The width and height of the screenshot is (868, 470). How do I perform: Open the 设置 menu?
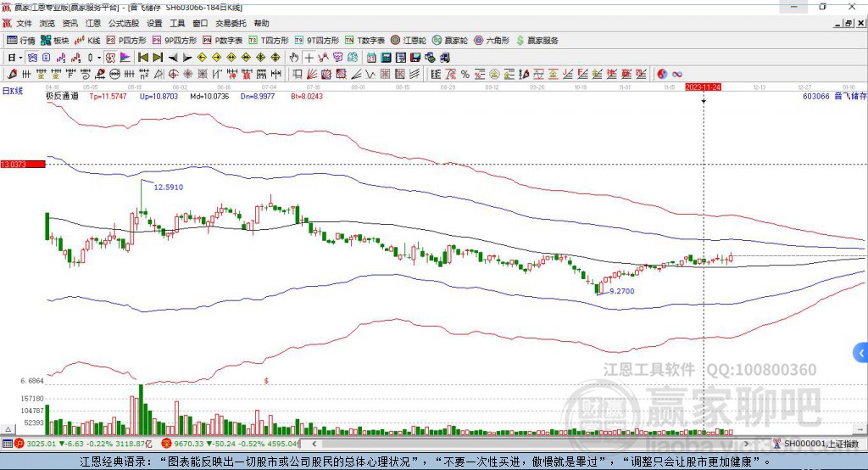[x=154, y=23]
